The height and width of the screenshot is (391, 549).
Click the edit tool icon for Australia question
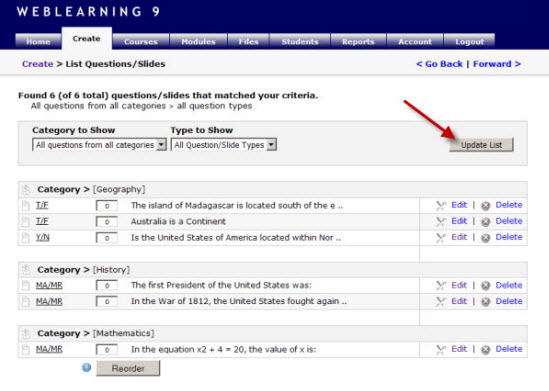(441, 222)
